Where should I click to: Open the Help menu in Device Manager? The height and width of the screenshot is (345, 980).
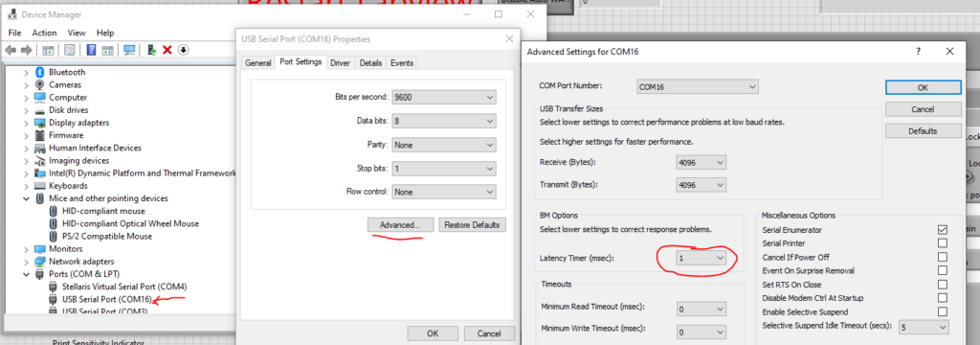(105, 33)
